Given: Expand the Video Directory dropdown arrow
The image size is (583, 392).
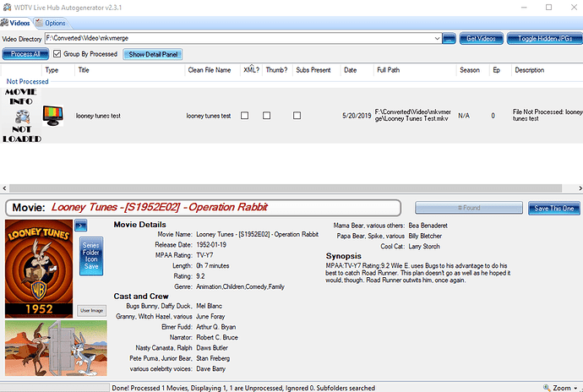Looking at the screenshot, I should point(438,38).
